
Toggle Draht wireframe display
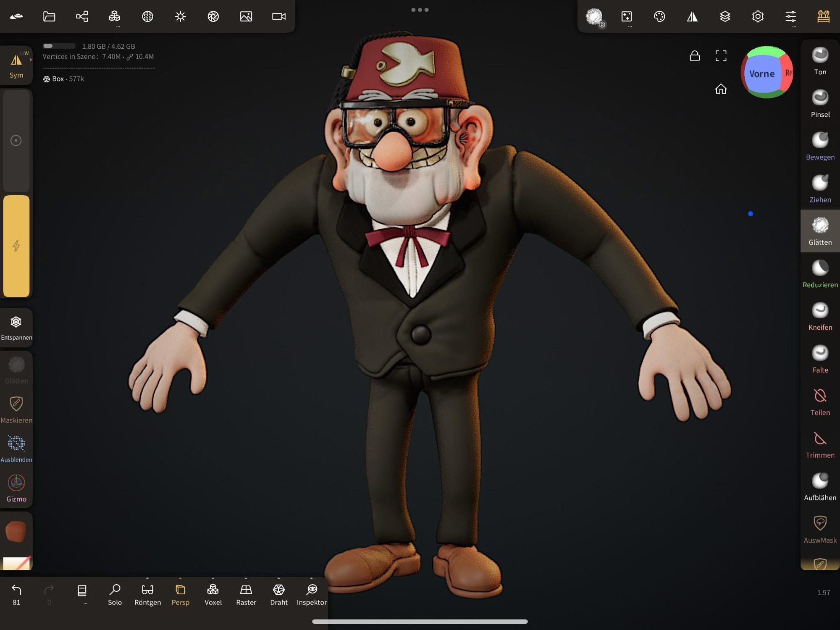click(279, 594)
